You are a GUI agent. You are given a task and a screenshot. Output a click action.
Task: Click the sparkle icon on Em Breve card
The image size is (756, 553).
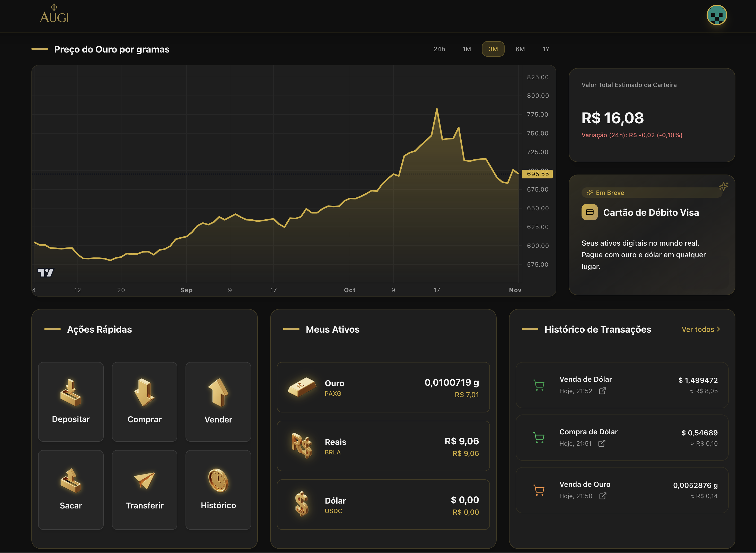(724, 186)
